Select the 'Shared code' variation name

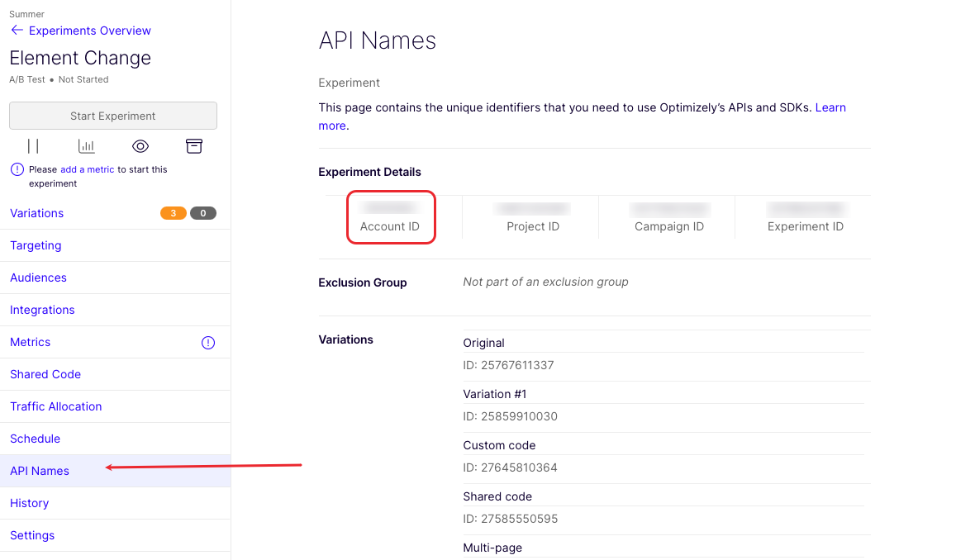(x=497, y=496)
